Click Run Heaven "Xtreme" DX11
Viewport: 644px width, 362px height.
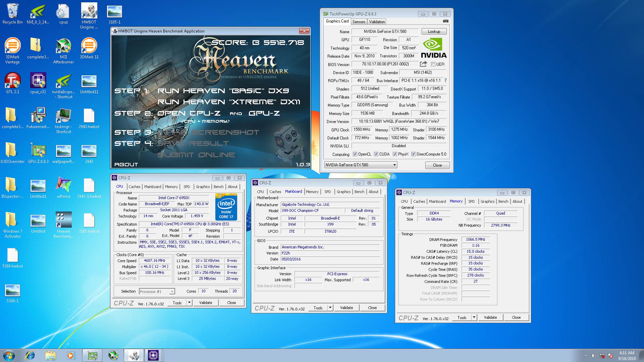pyautogui.click(x=229, y=102)
